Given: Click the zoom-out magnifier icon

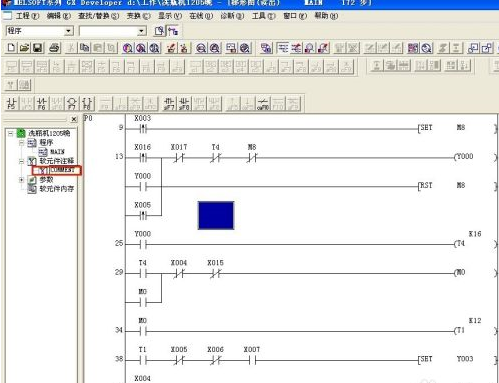Looking at the screenshot, I should tap(201, 48).
